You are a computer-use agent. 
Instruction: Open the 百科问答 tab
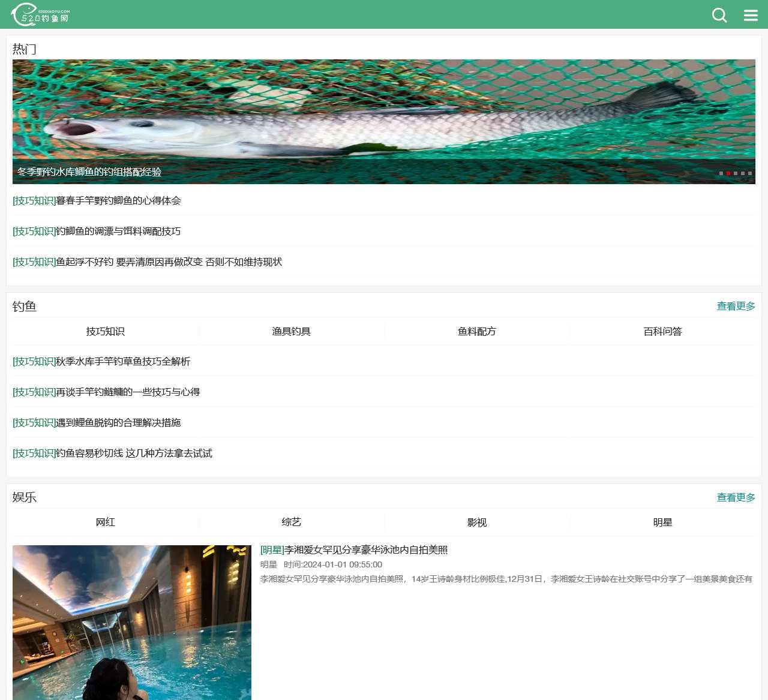pos(662,331)
